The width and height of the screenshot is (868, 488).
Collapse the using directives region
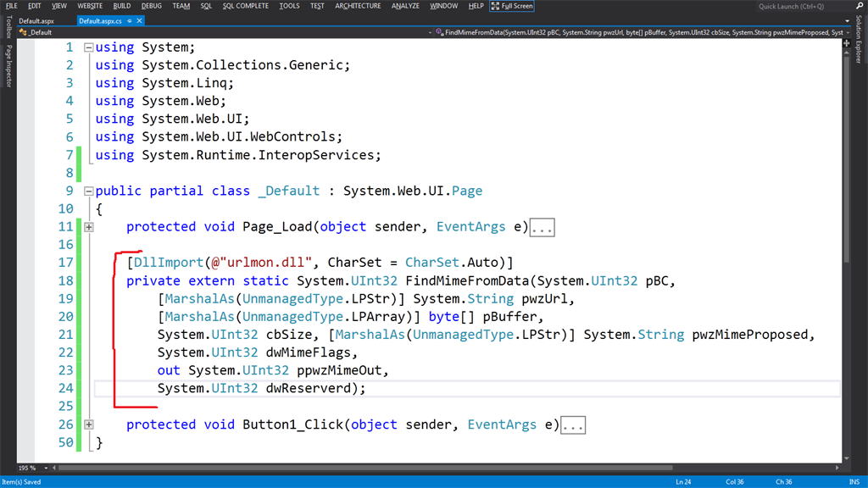pos(88,47)
